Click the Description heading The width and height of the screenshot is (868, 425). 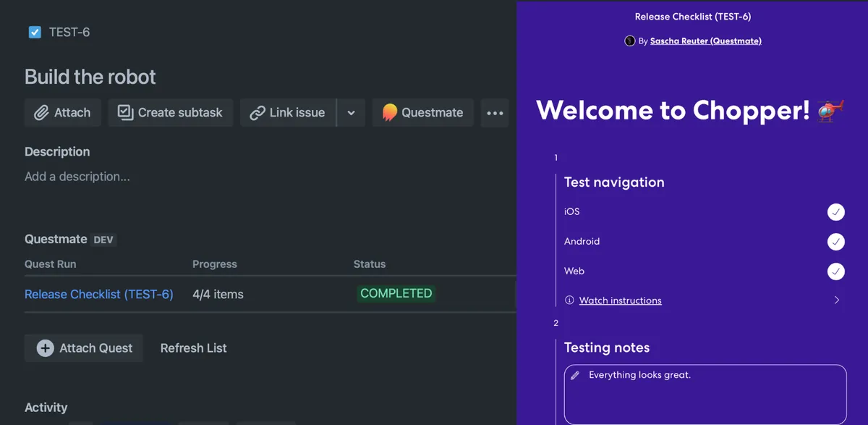pyautogui.click(x=57, y=152)
